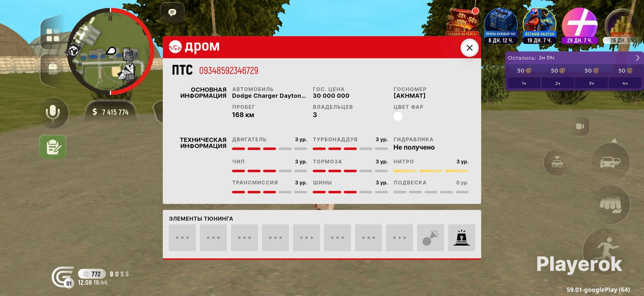
Task: Select the horn tuning element slot
Action: [430, 238]
